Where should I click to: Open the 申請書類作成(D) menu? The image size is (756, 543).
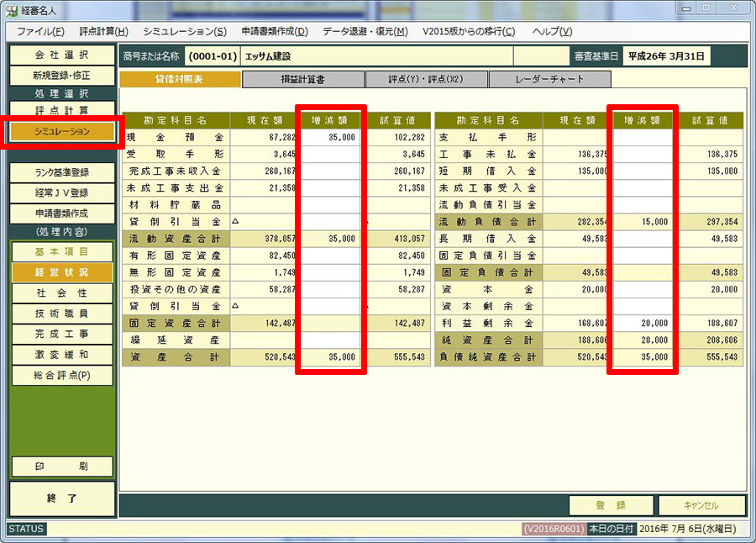pyautogui.click(x=275, y=31)
